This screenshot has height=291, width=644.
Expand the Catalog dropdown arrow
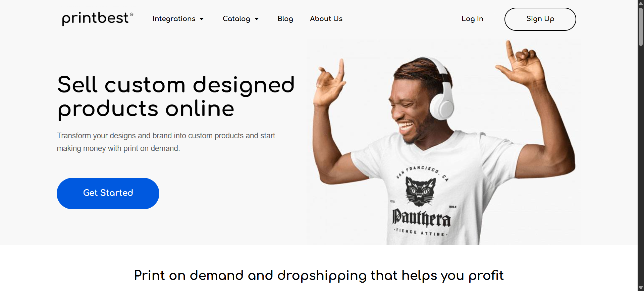tap(257, 19)
